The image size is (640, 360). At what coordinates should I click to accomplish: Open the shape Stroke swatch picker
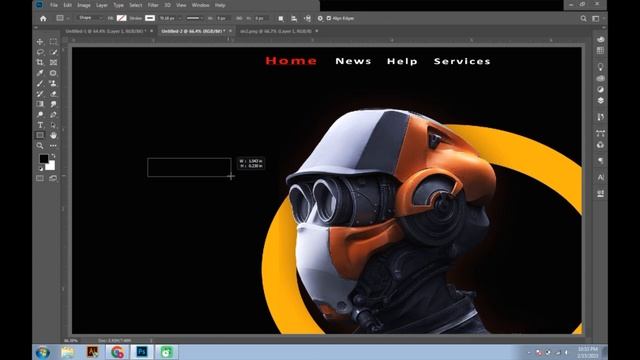150,18
